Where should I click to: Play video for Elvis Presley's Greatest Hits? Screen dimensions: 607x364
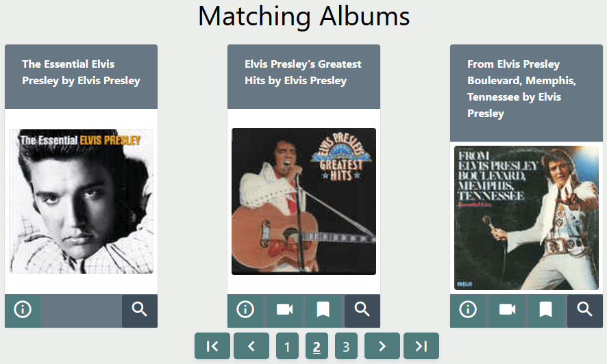click(284, 310)
